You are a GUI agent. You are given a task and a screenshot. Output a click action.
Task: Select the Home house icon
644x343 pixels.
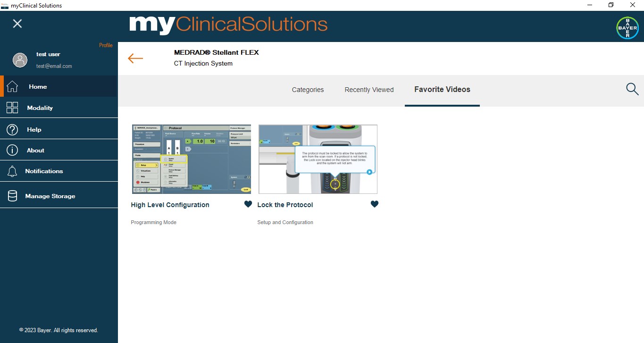tap(12, 86)
